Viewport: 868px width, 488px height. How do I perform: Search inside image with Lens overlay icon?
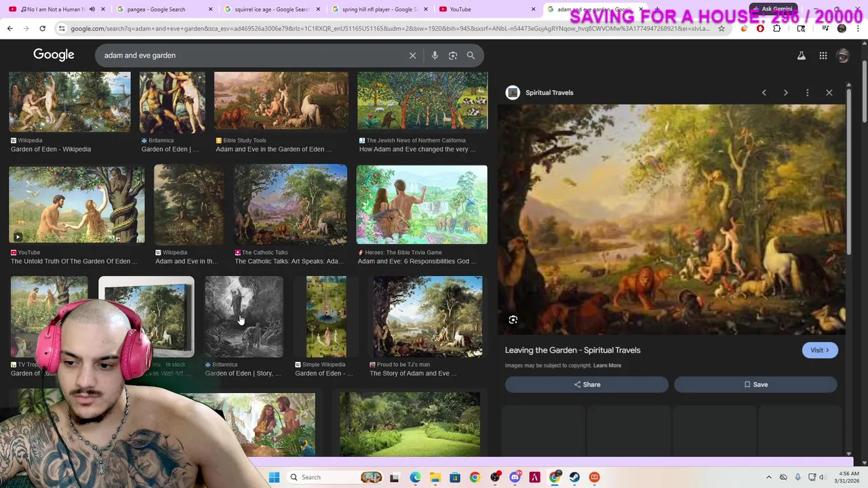(x=513, y=320)
